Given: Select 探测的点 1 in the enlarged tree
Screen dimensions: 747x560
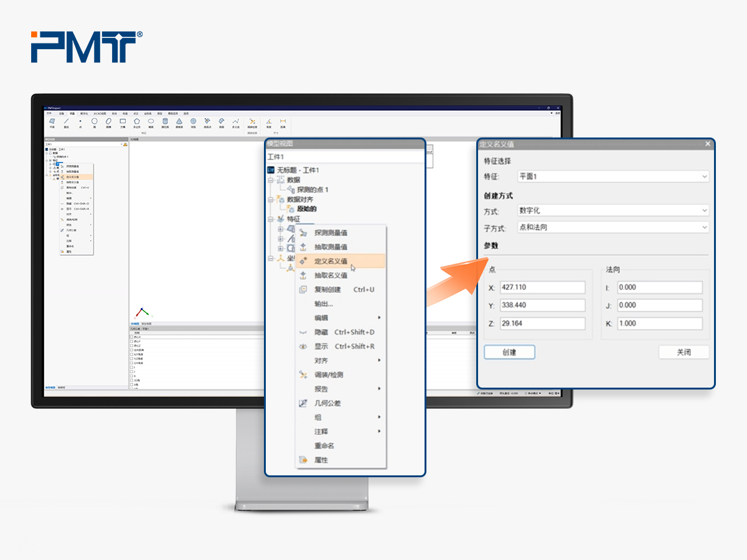Looking at the screenshot, I should [x=312, y=190].
